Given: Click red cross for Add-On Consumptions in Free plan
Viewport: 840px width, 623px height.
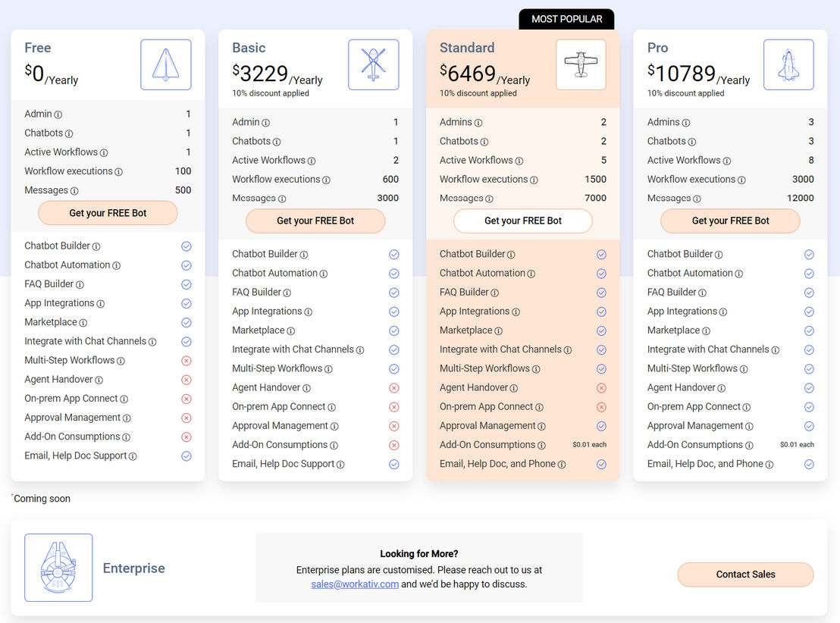Looking at the screenshot, I should [x=186, y=437].
